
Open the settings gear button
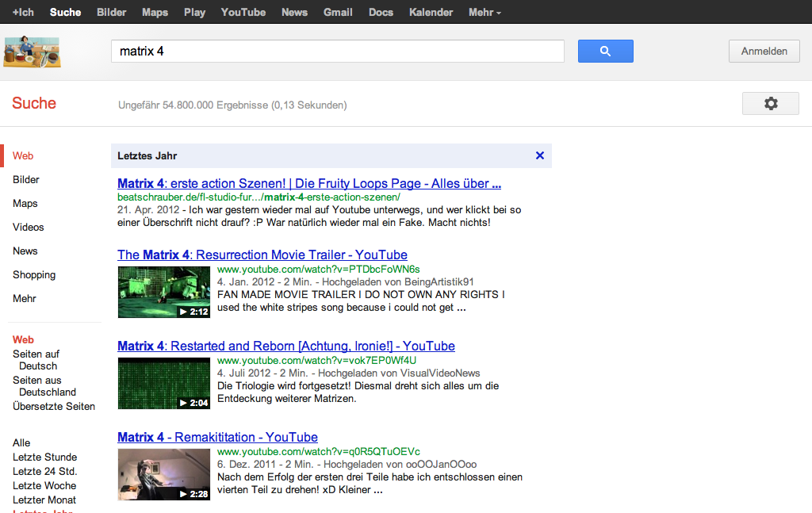(x=771, y=104)
